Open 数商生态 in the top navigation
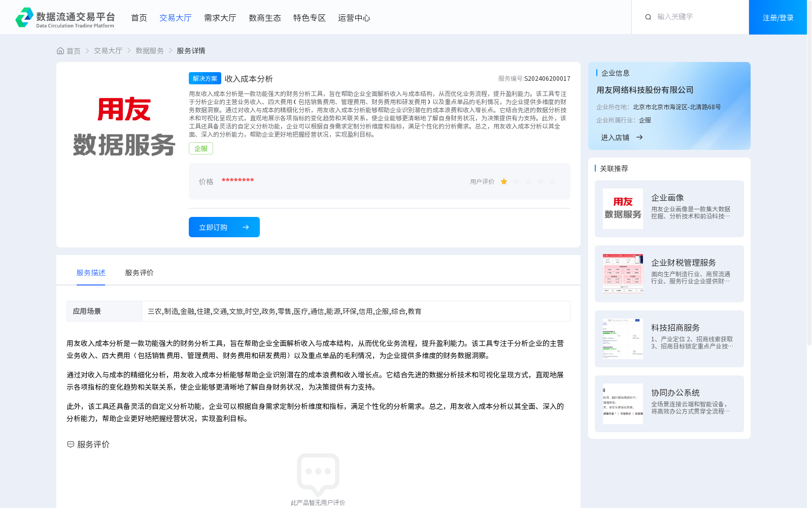The width and height of the screenshot is (812, 508). point(265,18)
